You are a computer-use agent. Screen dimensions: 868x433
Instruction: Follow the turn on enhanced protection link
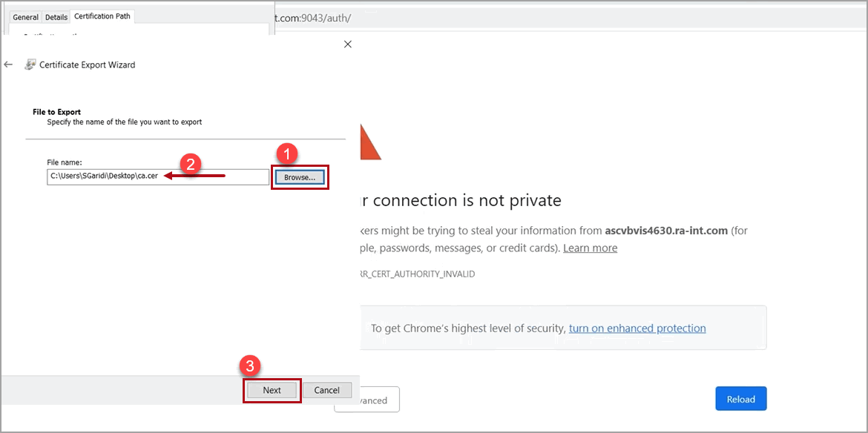(637, 328)
